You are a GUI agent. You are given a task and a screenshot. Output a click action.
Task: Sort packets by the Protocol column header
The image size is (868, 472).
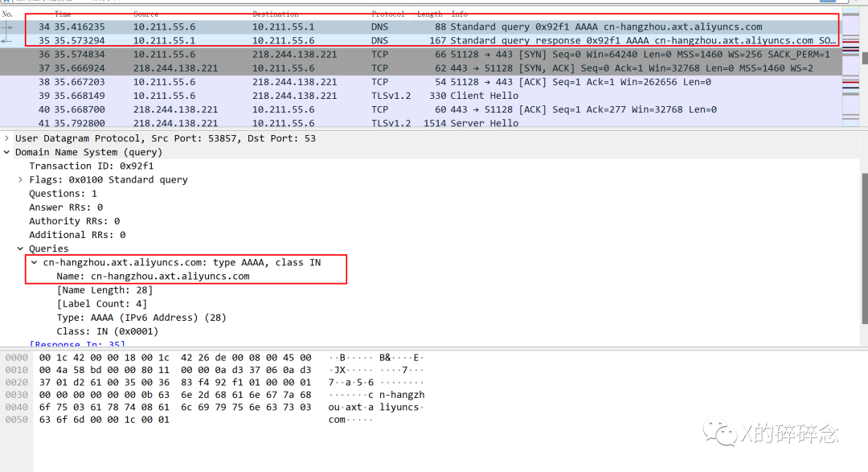(x=387, y=14)
